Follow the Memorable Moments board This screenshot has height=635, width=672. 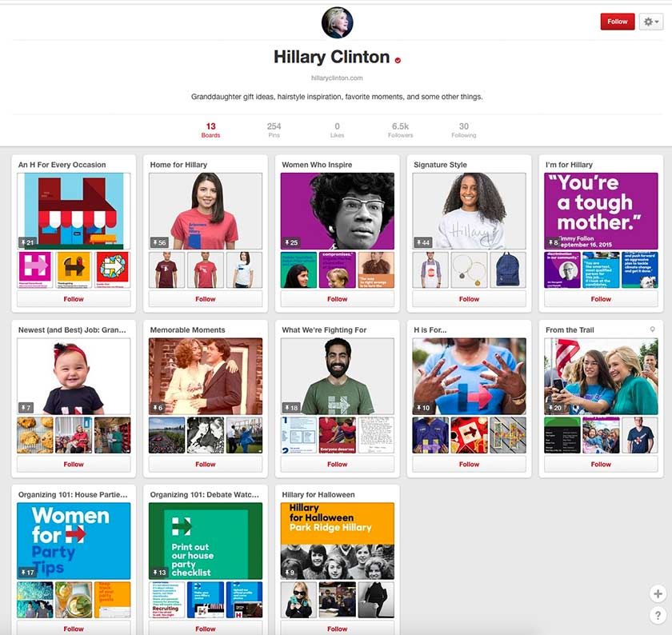click(x=206, y=464)
